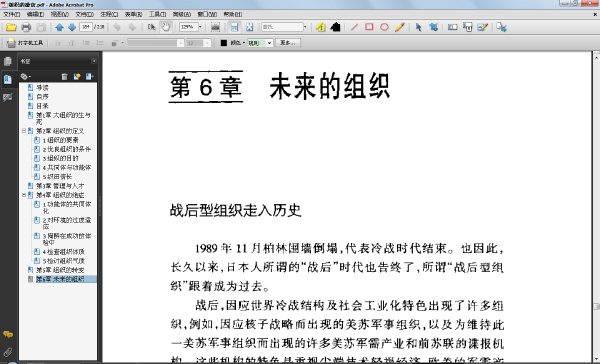Viewport: 600px width, 364px height.
Task: Jump to bookmark 第5章
Action: [60, 270]
